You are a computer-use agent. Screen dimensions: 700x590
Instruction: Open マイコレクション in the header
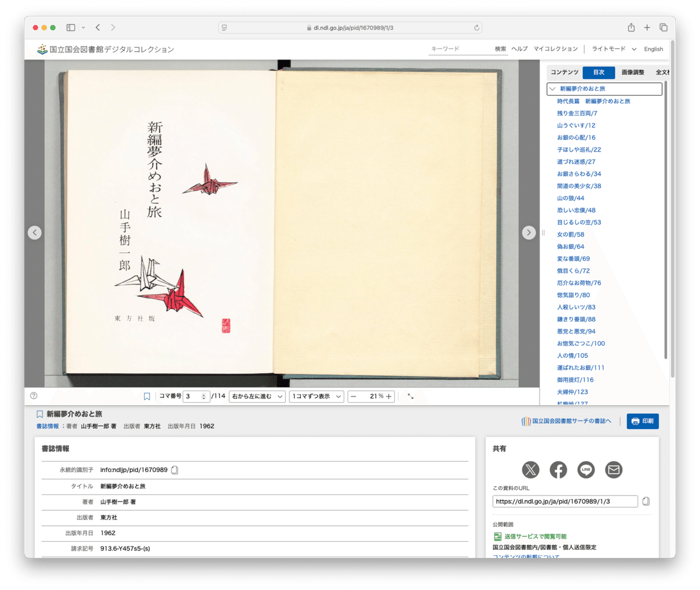[555, 49]
